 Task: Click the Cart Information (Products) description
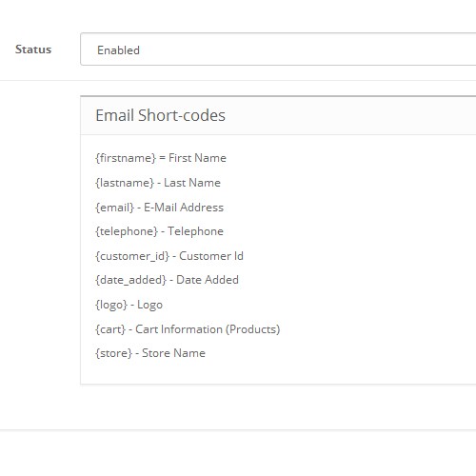coord(208,329)
